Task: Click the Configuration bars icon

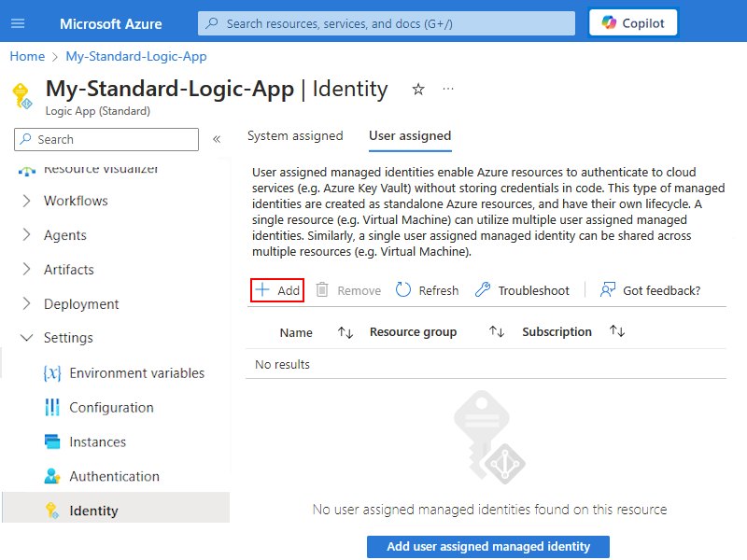Action: click(x=52, y=407)
